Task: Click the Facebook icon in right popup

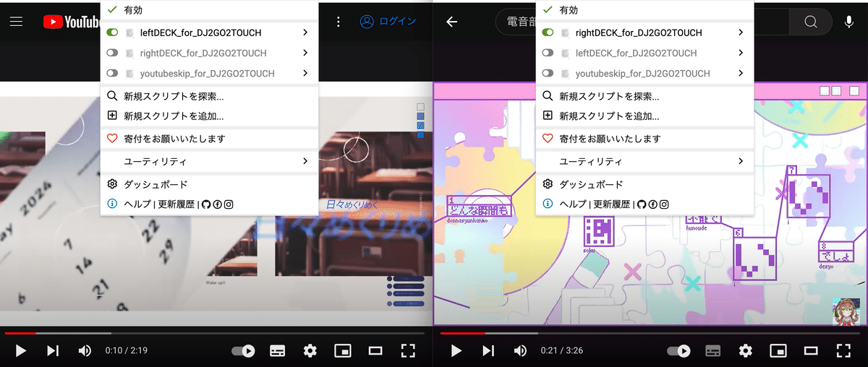Action: (x=652, y=204)
